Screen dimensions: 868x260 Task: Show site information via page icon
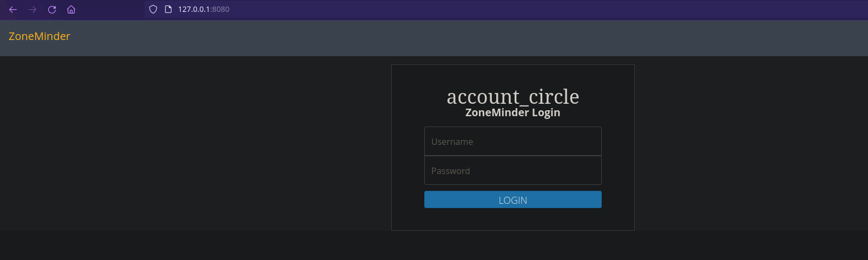(x=168, y=9)
